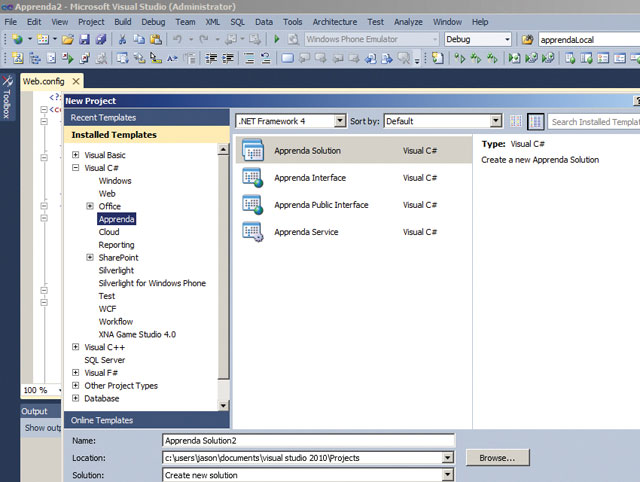Expand the Database tree node
This screenshot has height=482, width=640.
pos(76,398)
